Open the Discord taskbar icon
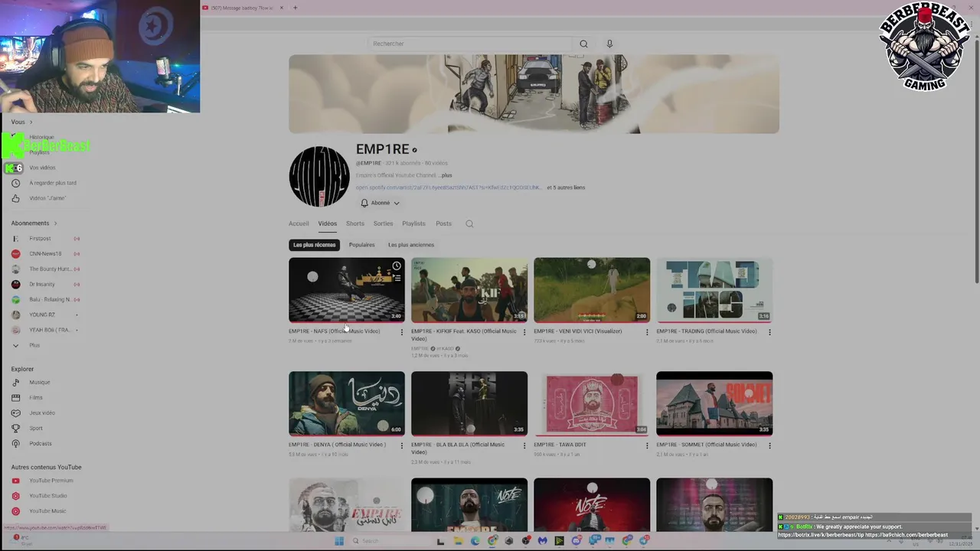Screen dimensions: 980x551 [x=577, y=541]
